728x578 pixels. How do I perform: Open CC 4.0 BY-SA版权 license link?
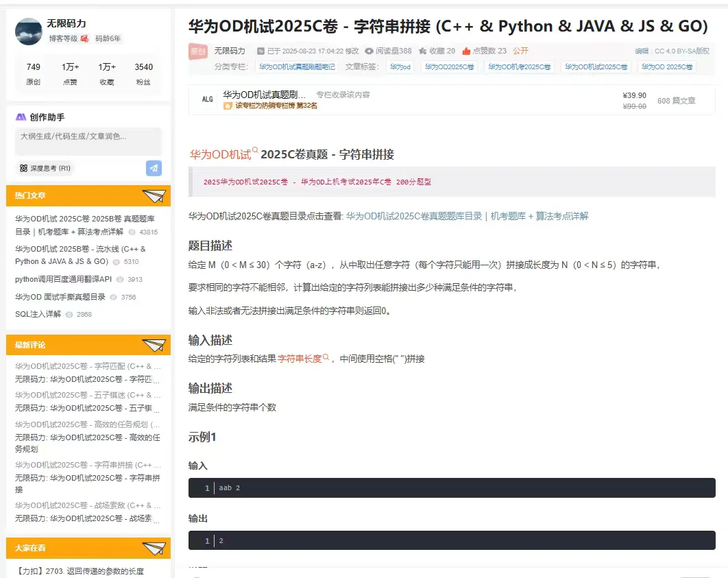pos(682,51)
